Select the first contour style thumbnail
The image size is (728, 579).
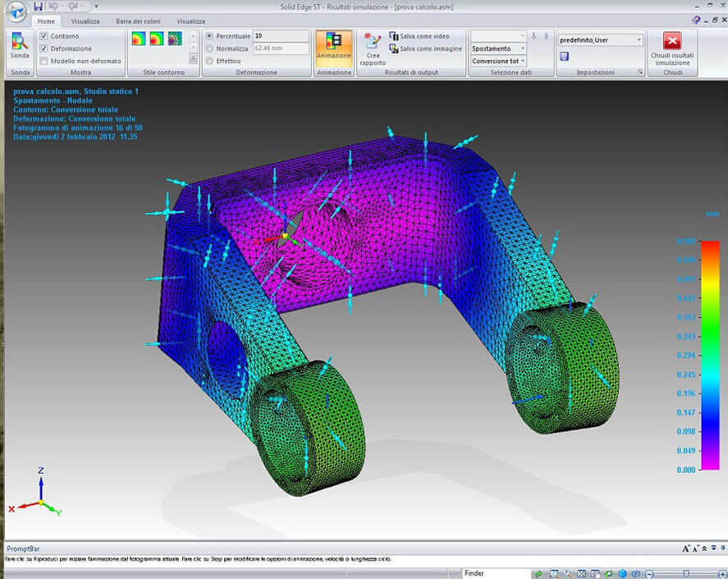pyautogui.click(x=139, y=39)
